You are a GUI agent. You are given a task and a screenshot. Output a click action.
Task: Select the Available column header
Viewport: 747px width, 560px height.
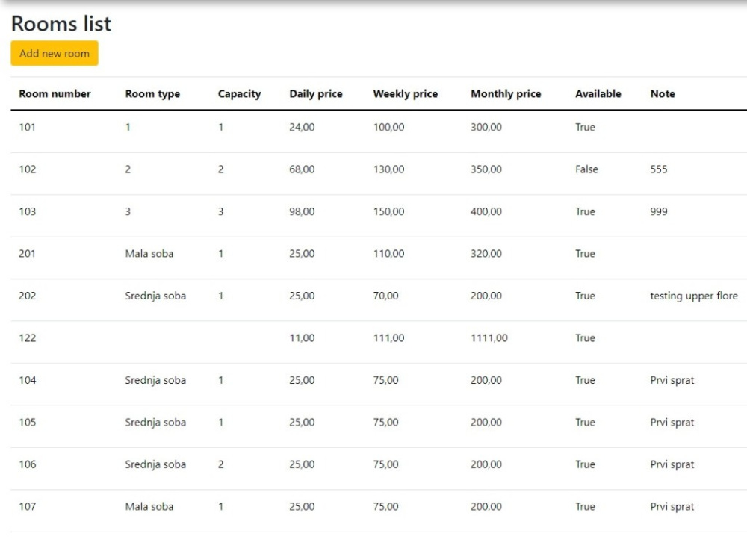[598, 94]
